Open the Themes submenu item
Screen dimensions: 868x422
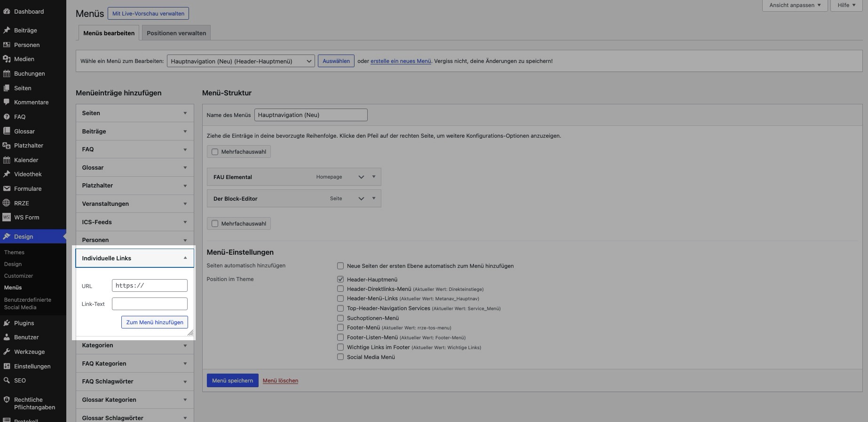pyautogui.click(x=14, y=252)
